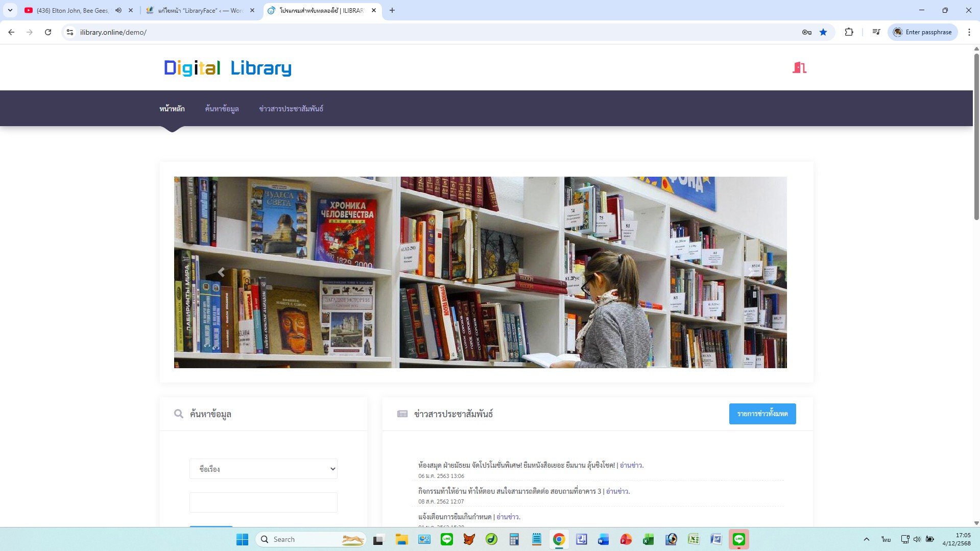Mute the YouTube tab audio icon
Viewport: 980px width, 551px height.
(x=118, y=10)
